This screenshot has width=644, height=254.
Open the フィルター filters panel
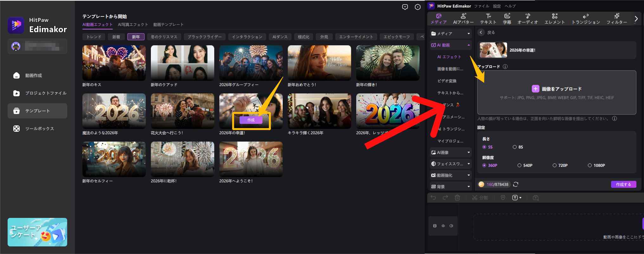[616, 19]
